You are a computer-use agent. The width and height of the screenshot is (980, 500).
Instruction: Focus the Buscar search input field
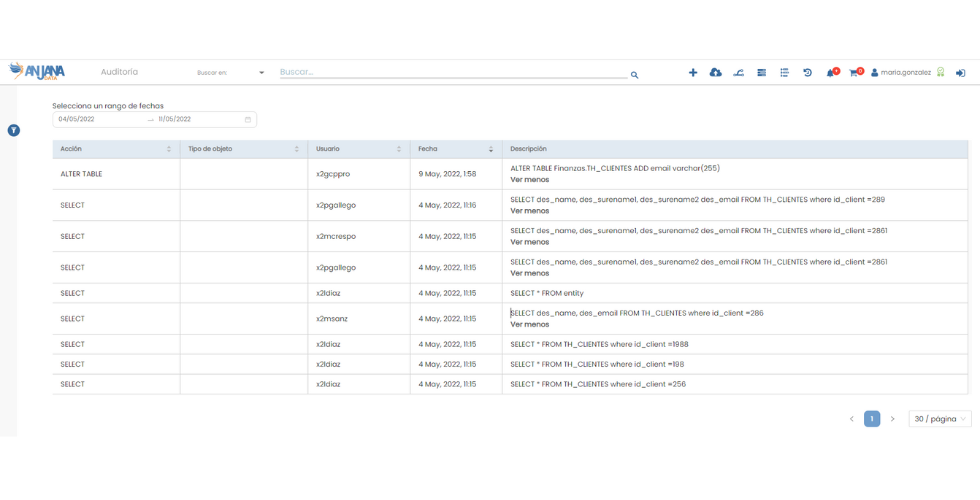point(450,72)
